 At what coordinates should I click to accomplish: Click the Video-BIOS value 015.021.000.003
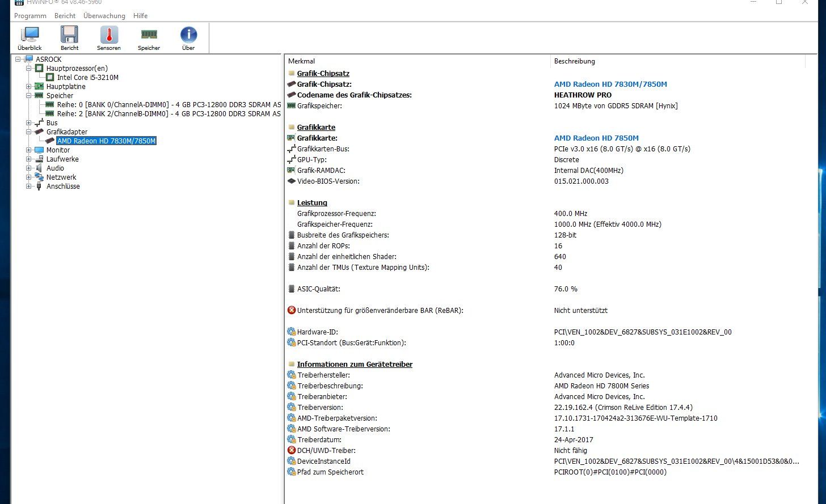point(581,181)
